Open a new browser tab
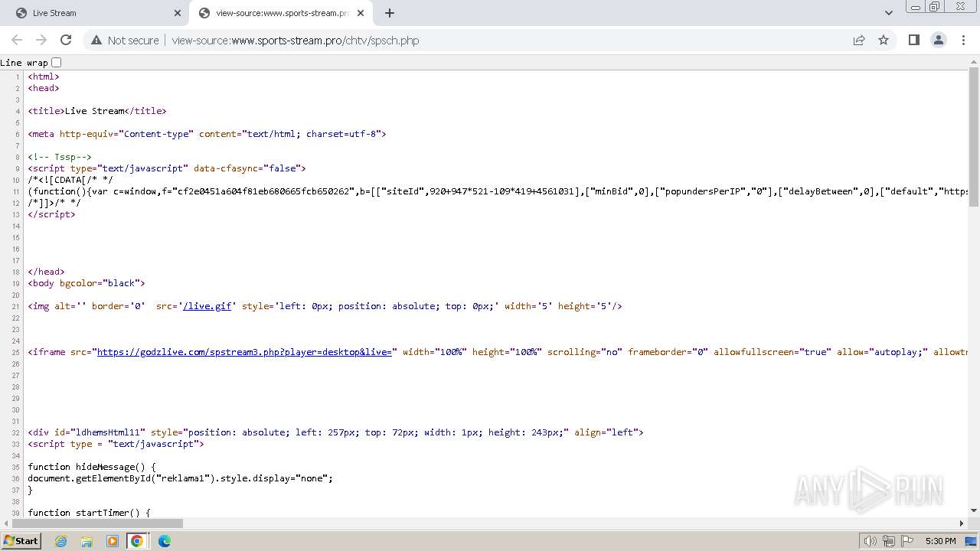 pos(390,13)
